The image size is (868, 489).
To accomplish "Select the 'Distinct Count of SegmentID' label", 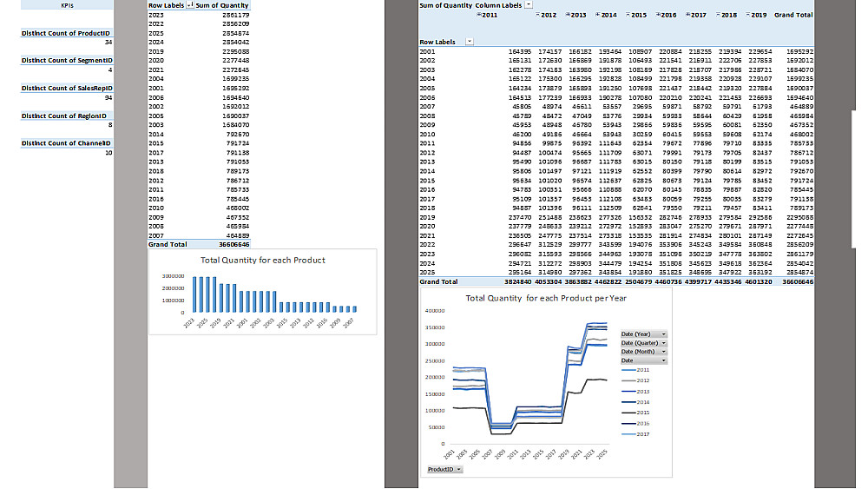I will 67,60.
